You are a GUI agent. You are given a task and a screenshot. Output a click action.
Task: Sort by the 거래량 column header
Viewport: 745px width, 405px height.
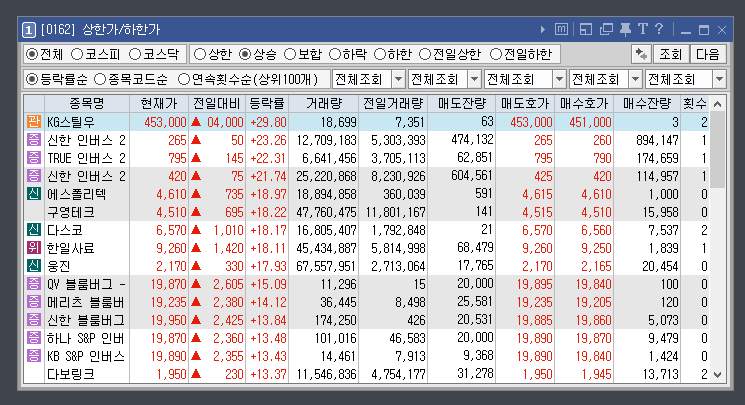[324, 103]
